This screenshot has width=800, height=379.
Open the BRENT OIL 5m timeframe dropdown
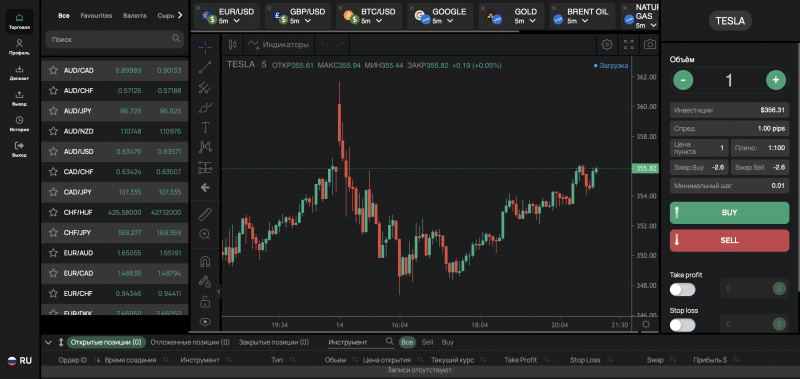tap(585, 21)
